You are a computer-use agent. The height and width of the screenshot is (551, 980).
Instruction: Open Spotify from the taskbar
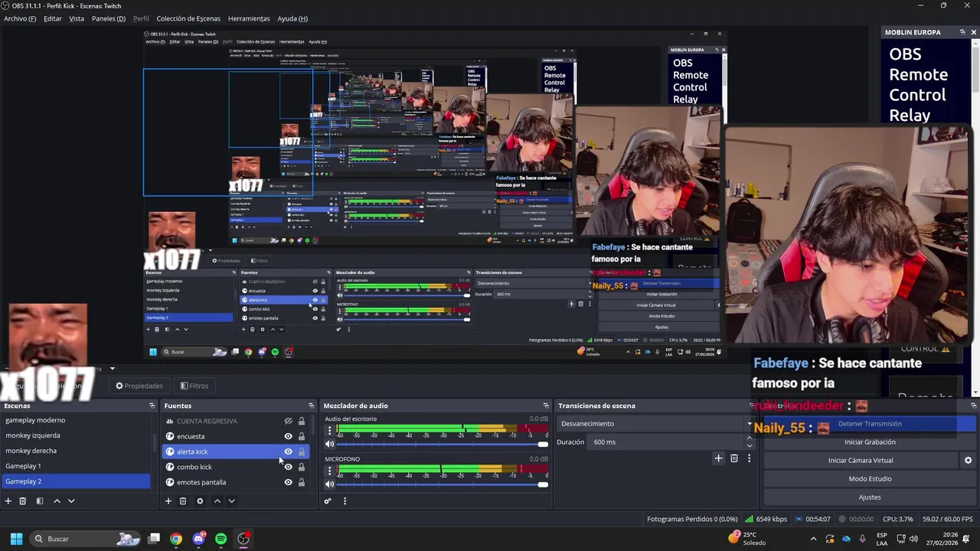click(x=220, y=539)
